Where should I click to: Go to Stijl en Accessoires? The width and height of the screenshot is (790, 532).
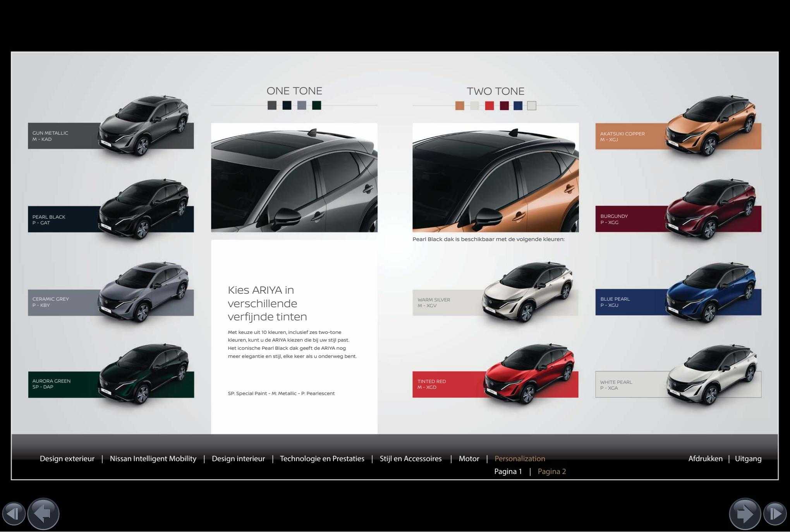pos(410,458)
